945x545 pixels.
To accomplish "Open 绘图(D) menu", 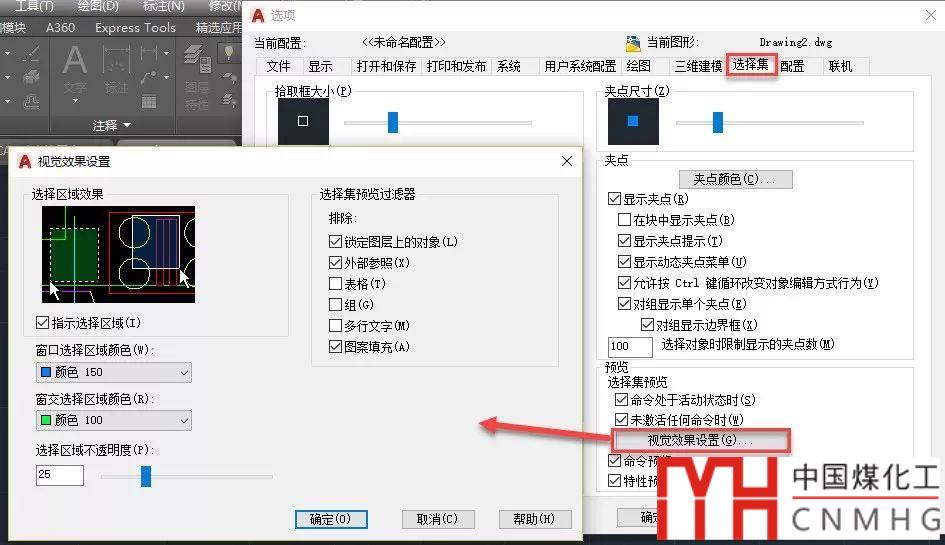I will (98, 6).
